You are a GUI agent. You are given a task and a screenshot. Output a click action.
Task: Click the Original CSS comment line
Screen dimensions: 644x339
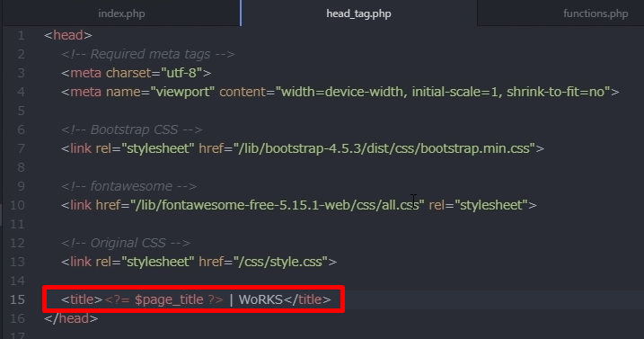pos(126,243)
